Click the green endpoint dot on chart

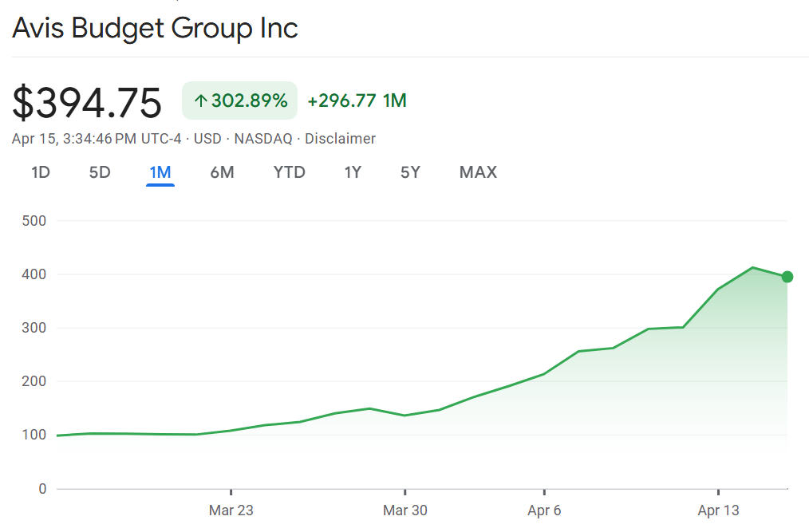pyautogui.click(x=787, y=277)
